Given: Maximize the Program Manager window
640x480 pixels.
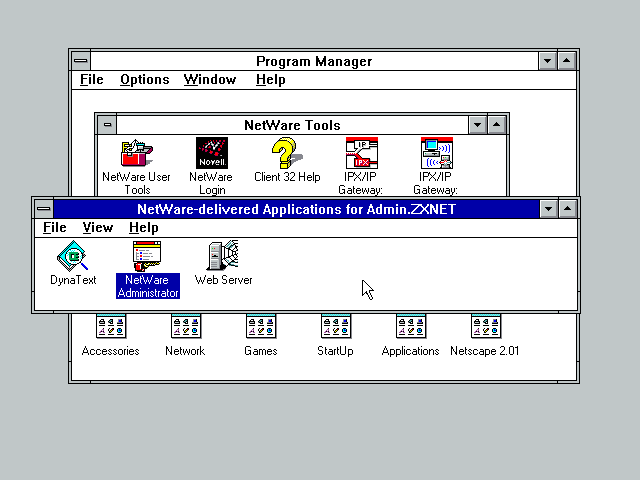Looking at the screenshot, I should (567, 61).
